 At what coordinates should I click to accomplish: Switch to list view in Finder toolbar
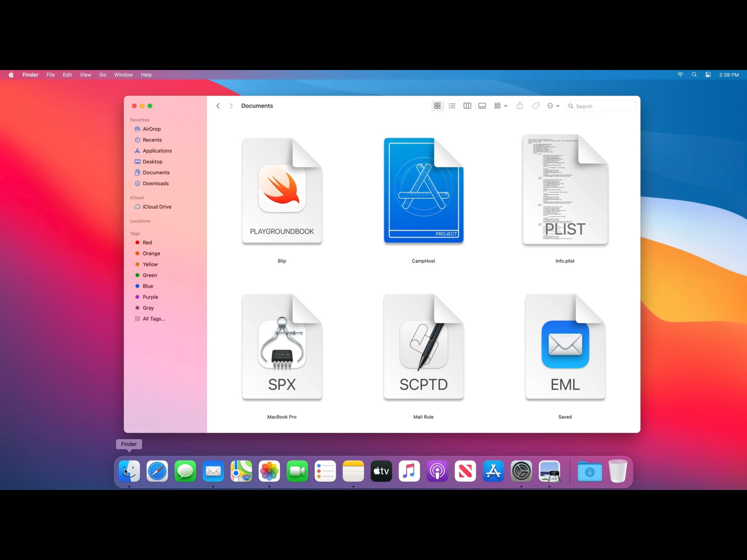[452, 106]
